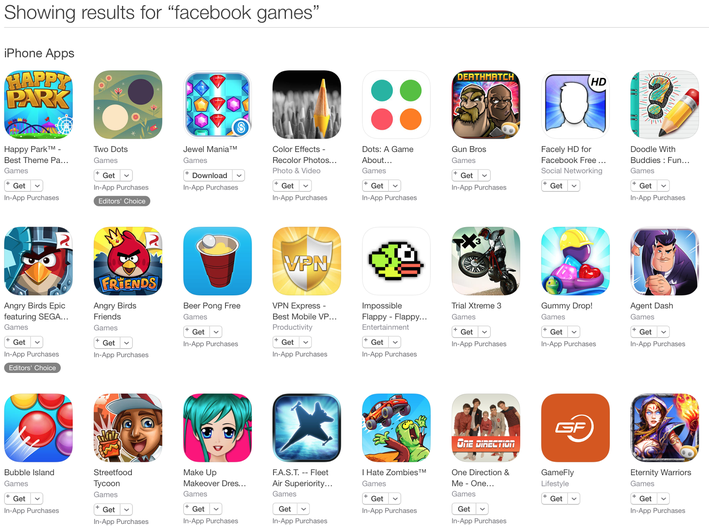The width and height of the screenshot is (709, 527).
Task: Open the Get dropdown arrow under GameFly
Action: [574, 499]
